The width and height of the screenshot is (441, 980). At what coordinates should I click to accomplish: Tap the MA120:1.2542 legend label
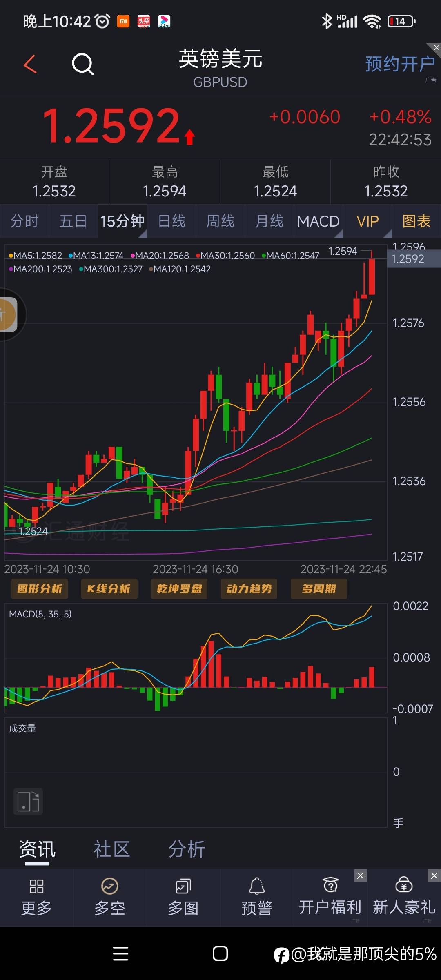(180, 269)
